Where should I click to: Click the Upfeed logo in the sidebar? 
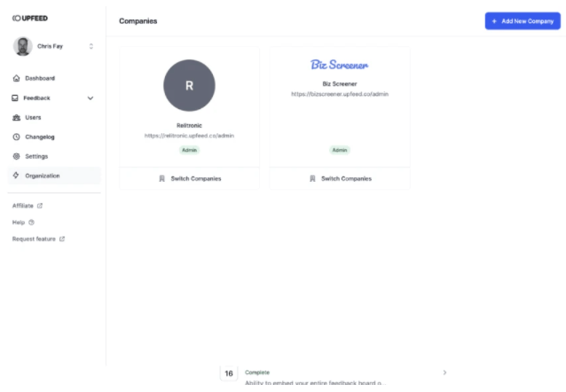point(29,18)
